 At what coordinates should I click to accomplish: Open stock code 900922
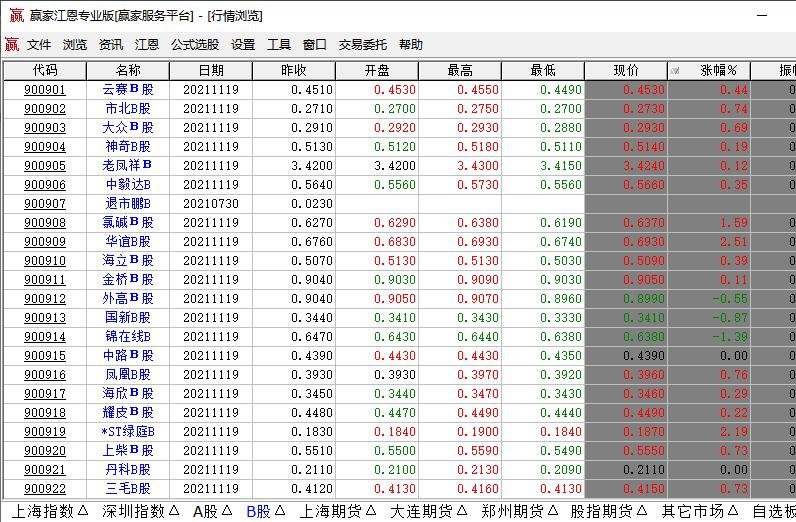(45, 488)
